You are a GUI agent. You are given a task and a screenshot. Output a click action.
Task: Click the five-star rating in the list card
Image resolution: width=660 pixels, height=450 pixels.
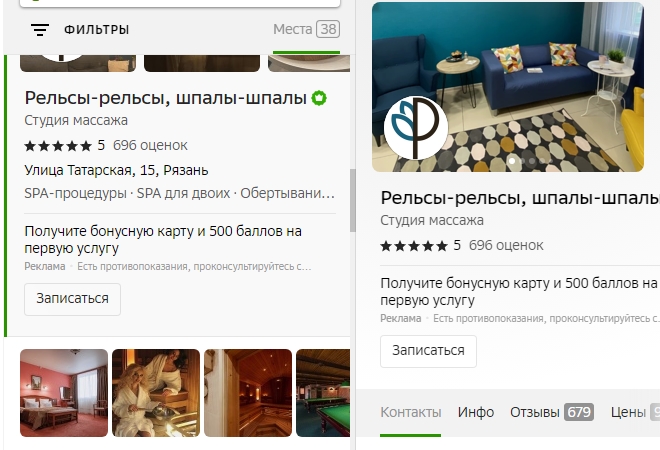(58, 146)
